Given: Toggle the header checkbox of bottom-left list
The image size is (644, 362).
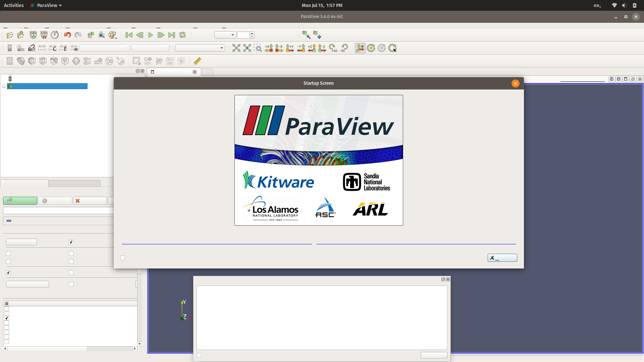Looking at the screenshot, I should pos(7,304).
